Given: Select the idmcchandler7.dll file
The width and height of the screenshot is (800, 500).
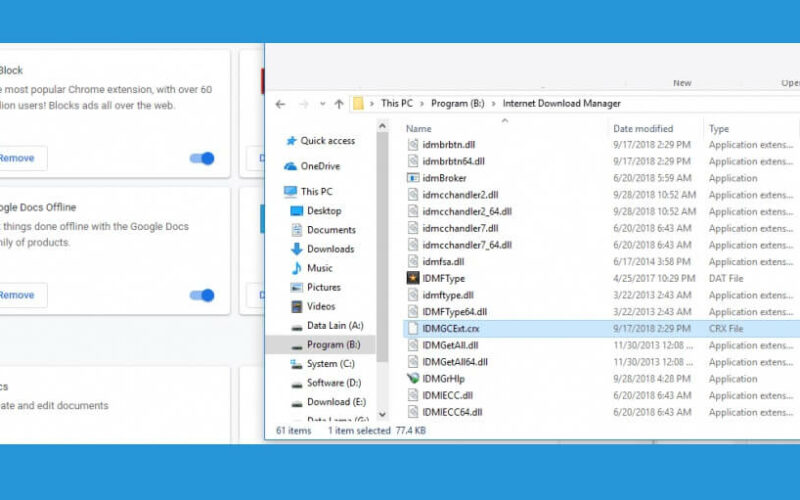Looking at the screenshot, I should (x=460, y=229).
